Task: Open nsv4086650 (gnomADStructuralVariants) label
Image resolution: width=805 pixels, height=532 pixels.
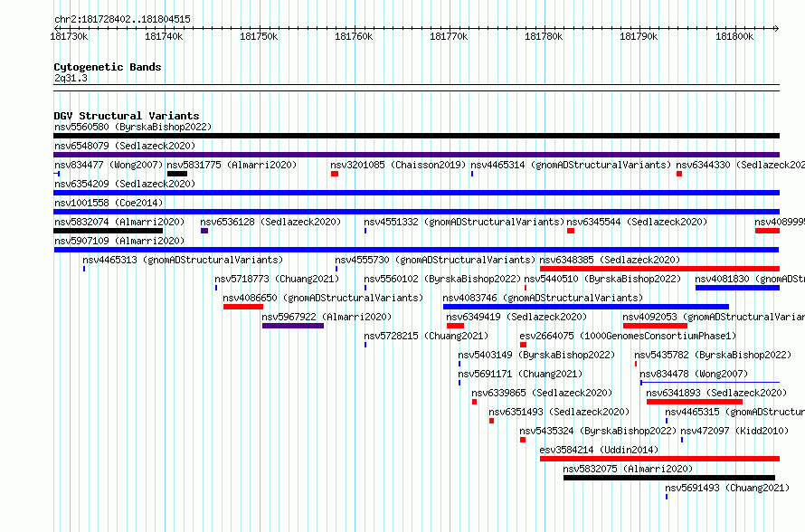Action: [x=323, y=298]
